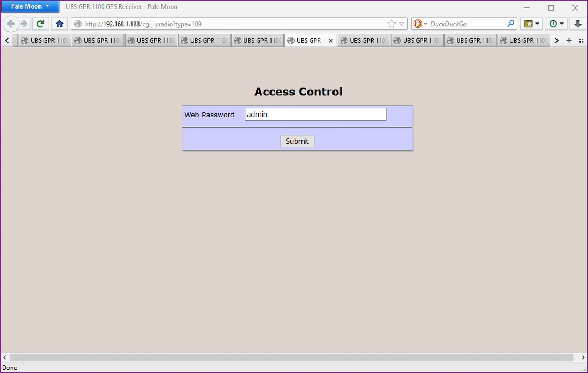
Task: Switch to the first fully visible UBS GPR 1100 tab
Action: 44,41
